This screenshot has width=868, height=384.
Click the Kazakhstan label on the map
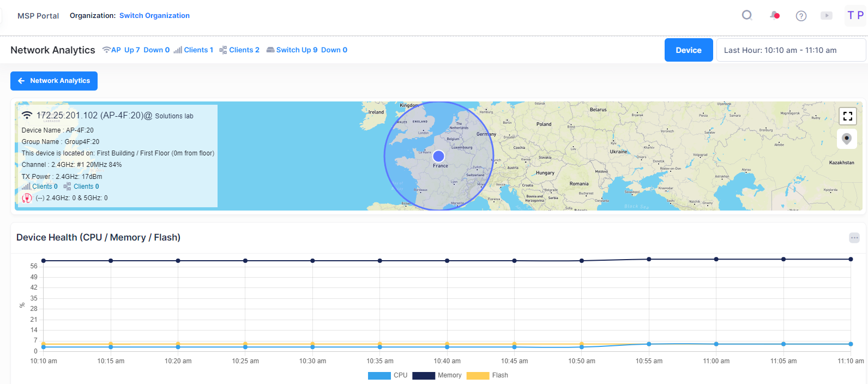842,163
